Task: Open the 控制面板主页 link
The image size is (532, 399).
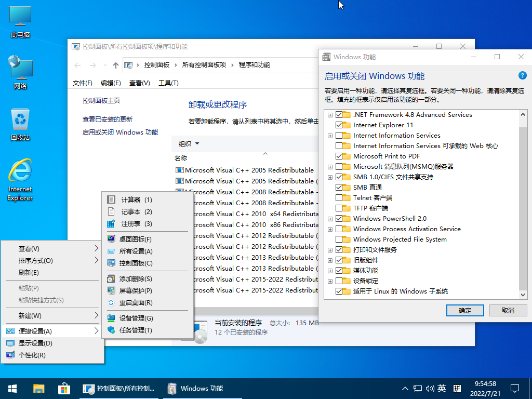Action: (101, 101)
